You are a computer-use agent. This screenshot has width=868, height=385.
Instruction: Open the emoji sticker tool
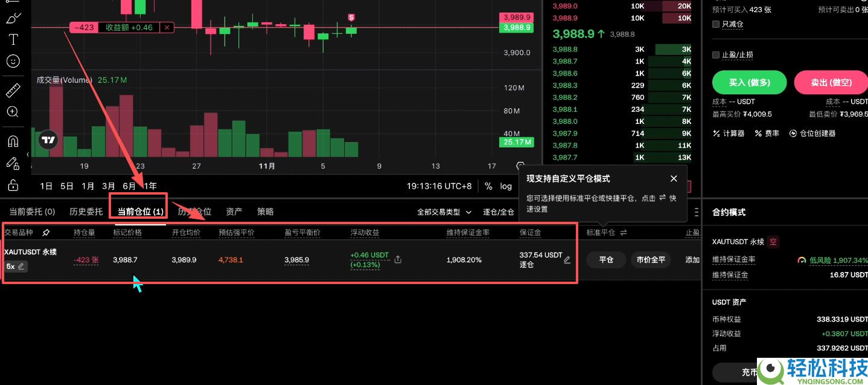click(13, 61)
